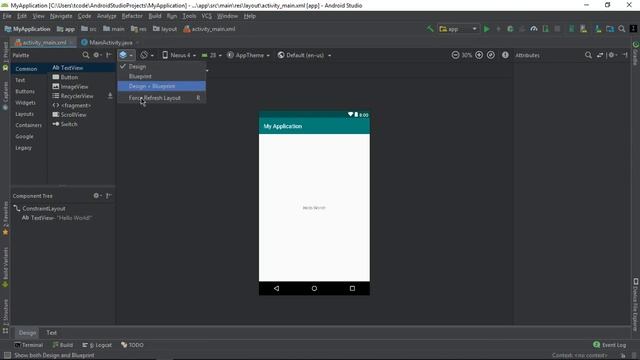Hide the Component Tree panel
This screenshot has width=640, height=360.
pyautogui.click(x=109, y=196)
